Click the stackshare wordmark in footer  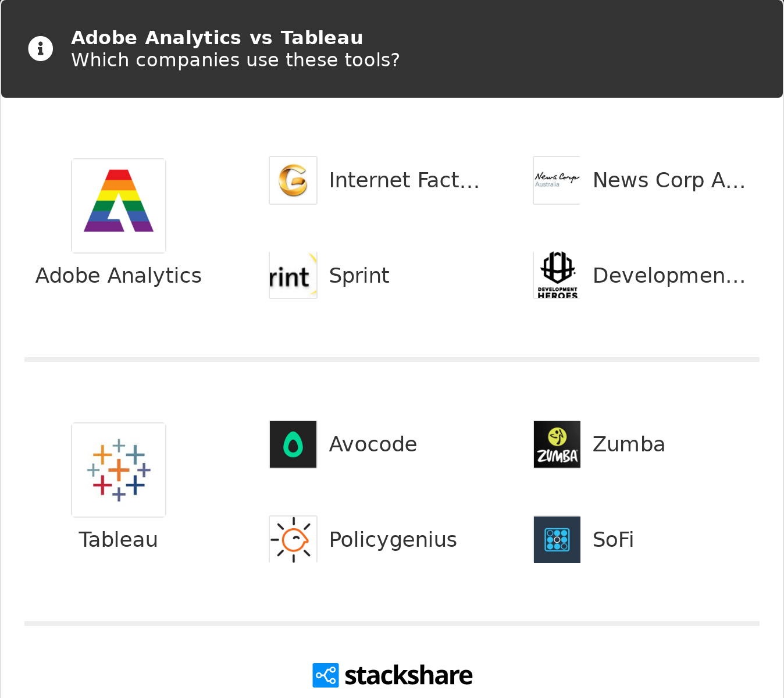pyautogui.click(x=408, y=675)
